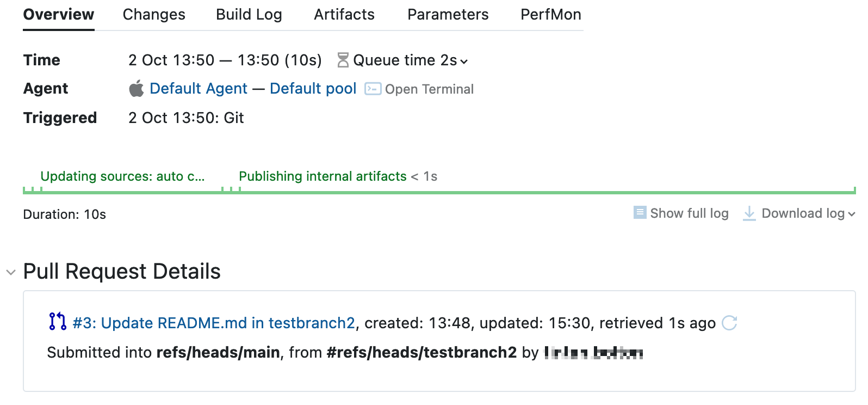Expand the Queue time details chevron
Viewport: 868px width, 405px height.
pos(464,62)
